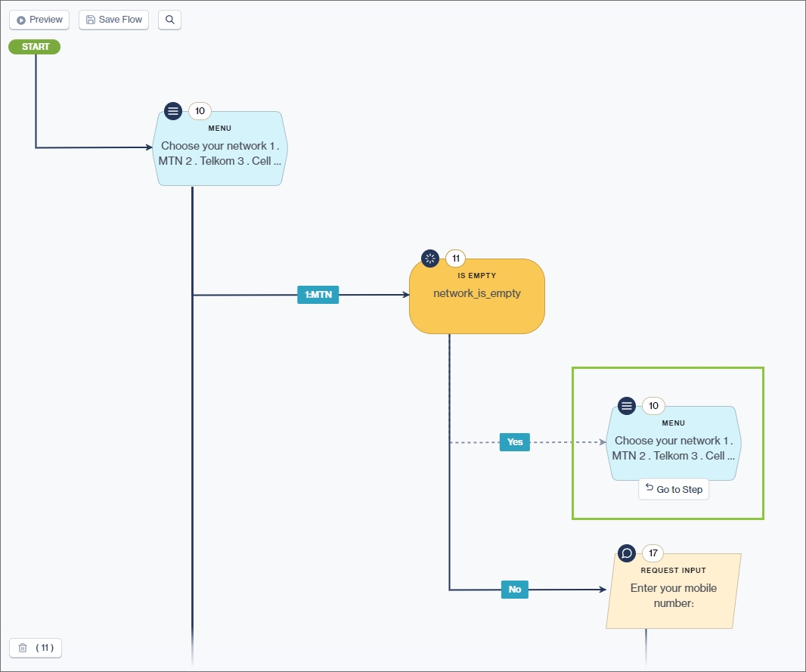This screenshot has height=672, width=806.
Task: Click menu icon on top Menu step
Action: click(173, 111)
